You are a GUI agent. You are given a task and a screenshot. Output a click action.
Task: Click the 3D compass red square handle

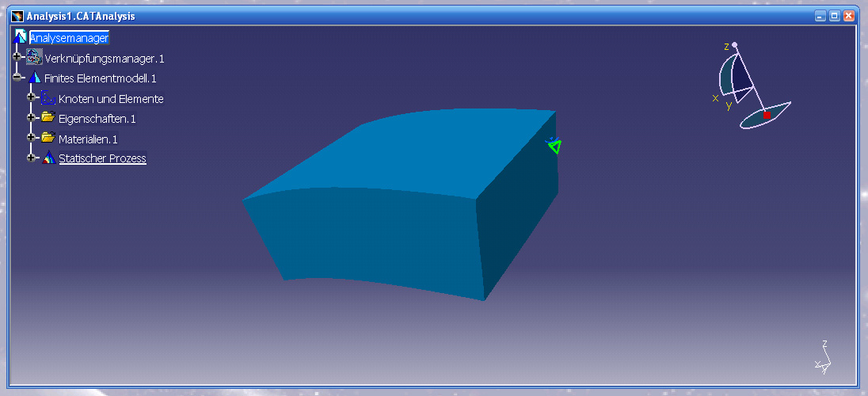(767, 115)
